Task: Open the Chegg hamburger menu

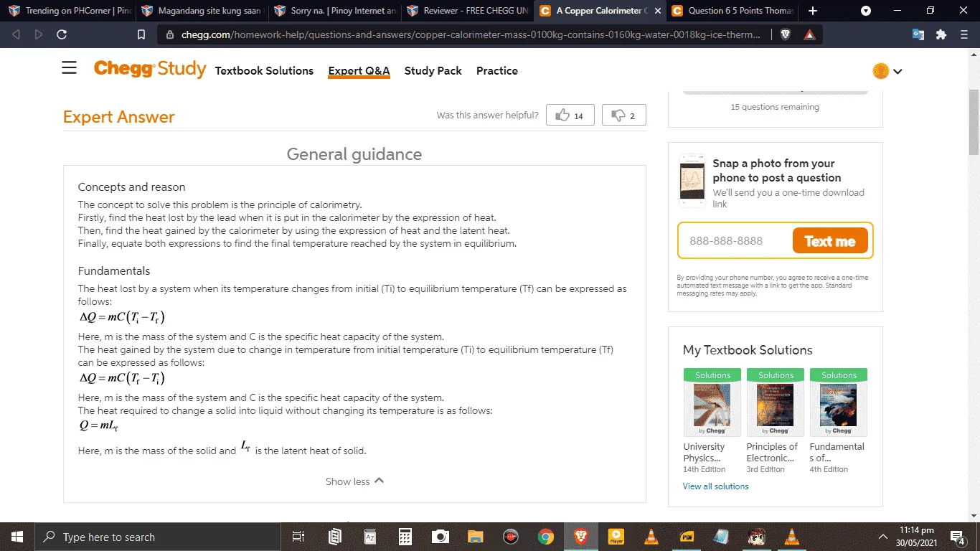Action: click(69, 68)
